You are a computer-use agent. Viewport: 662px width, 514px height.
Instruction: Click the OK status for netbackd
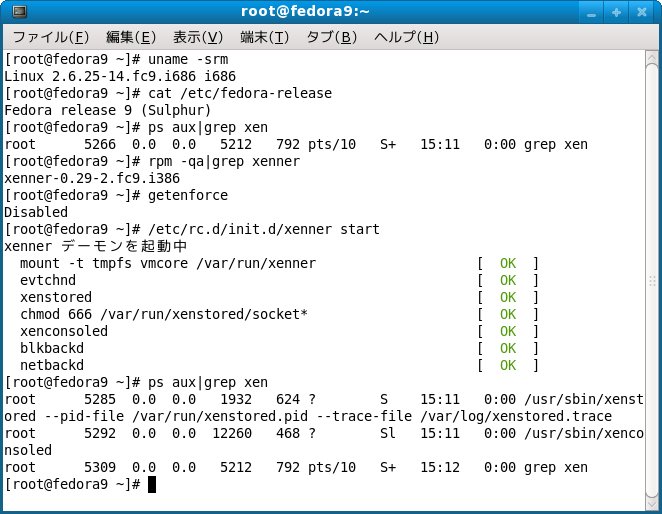coord(508,365)
